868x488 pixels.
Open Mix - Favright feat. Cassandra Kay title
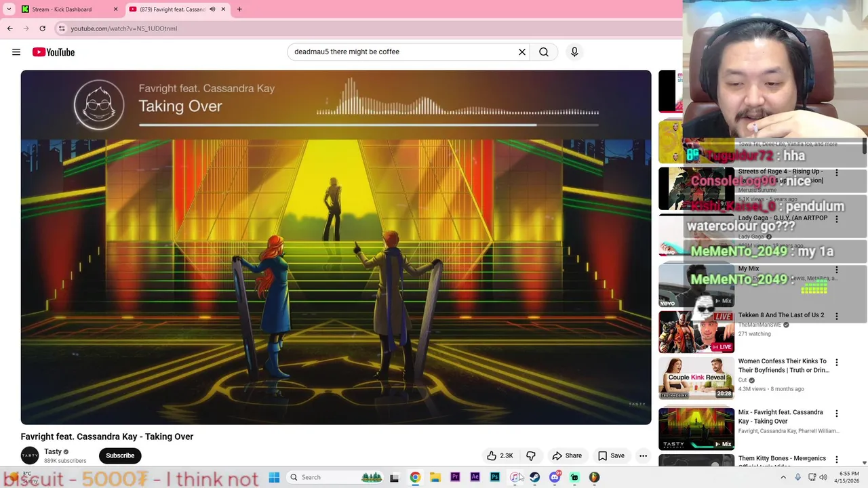781,417
